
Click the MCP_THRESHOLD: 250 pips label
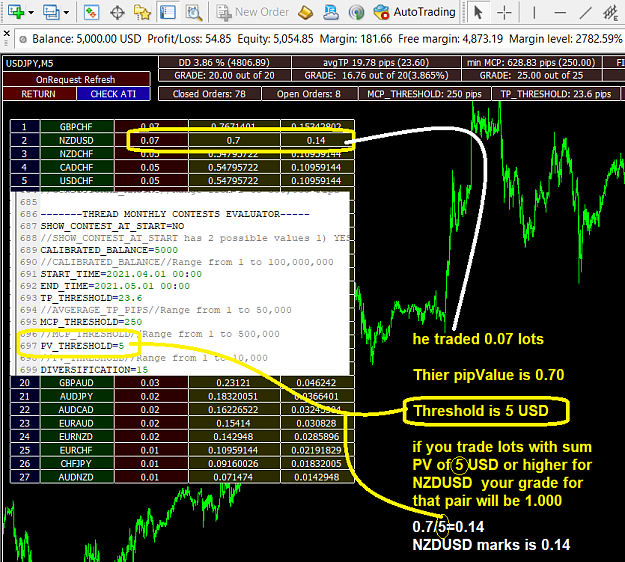point(424,94)
